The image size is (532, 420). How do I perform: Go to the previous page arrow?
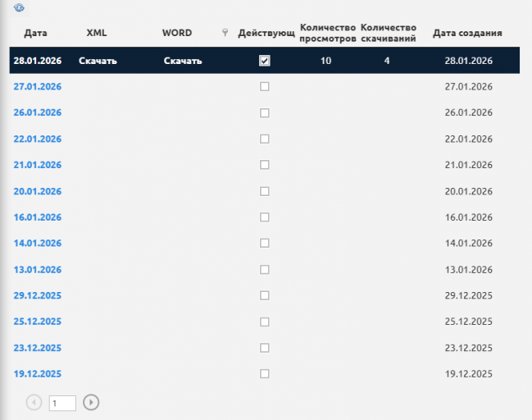coord(34,402)
